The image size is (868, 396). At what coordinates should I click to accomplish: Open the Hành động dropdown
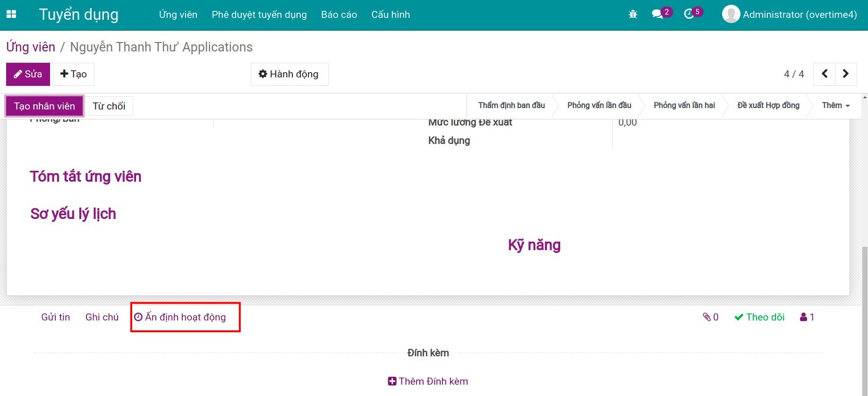(x=289, y=74)
